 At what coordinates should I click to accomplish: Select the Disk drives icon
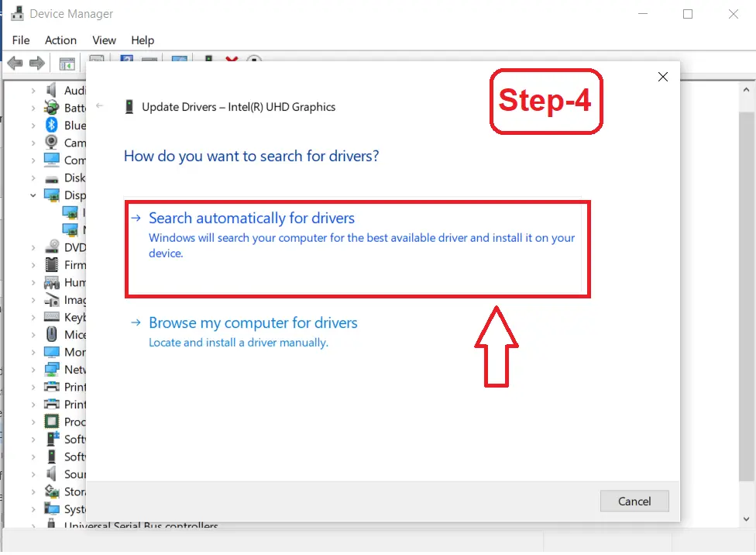click(x=51, y=178)
